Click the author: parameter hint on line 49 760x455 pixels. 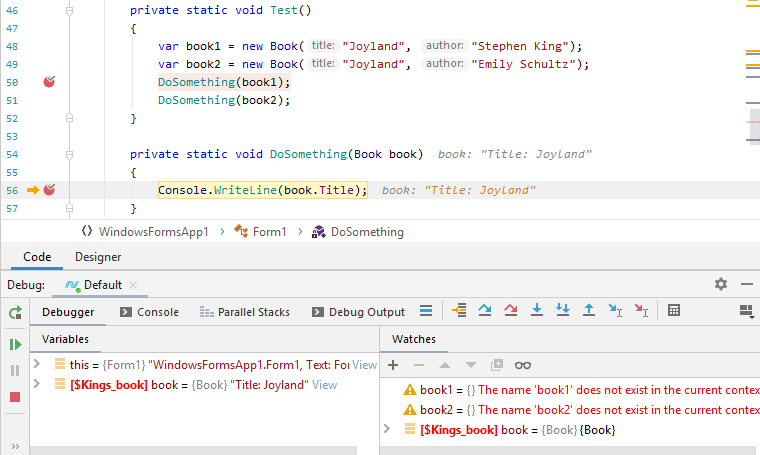(x=444, y=63)
